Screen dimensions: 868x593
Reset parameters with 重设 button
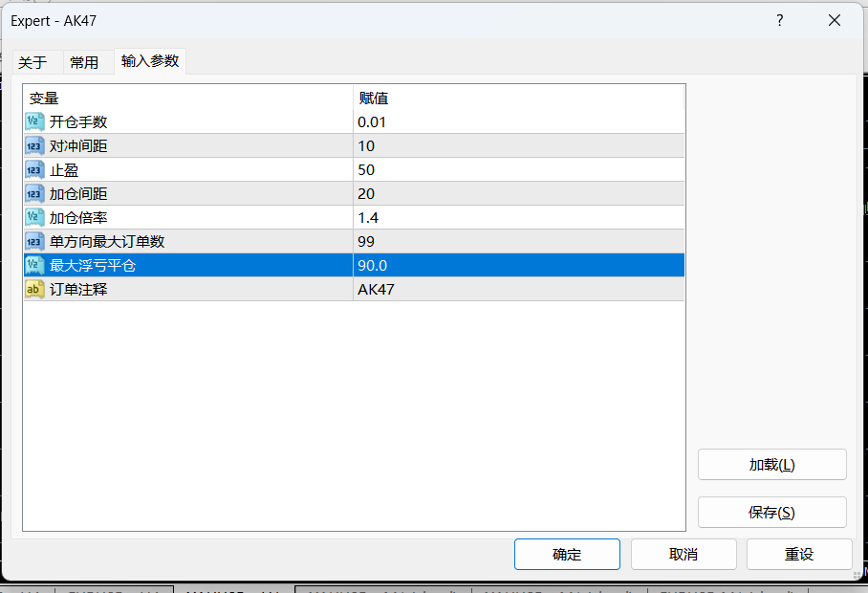(x=799, y=554)
